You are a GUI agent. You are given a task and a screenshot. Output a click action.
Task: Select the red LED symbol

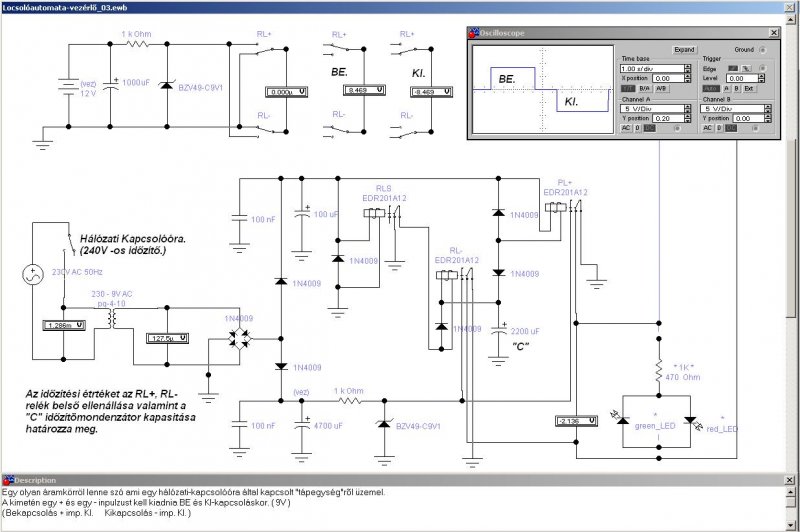click(x=692, y=422)
